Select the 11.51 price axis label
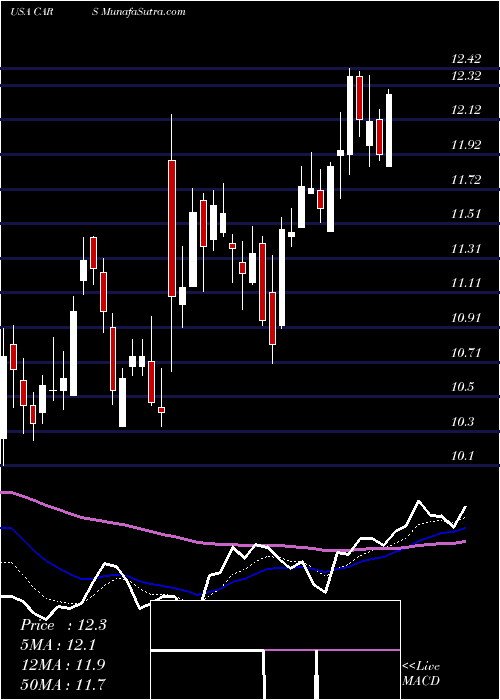Image resolution: width=500 pixels, height=700 pixels. (466, 214)
